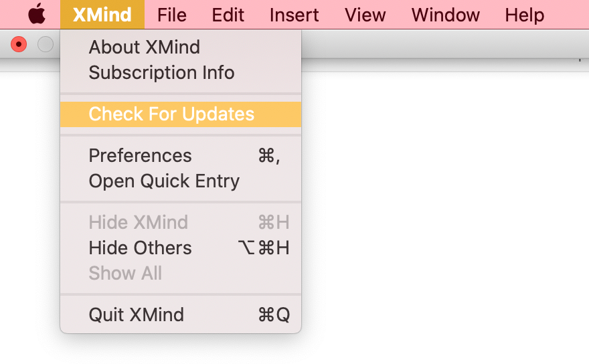589x364 pixels.
Task: Select Hide Others
Action: [x=181, y=248]
